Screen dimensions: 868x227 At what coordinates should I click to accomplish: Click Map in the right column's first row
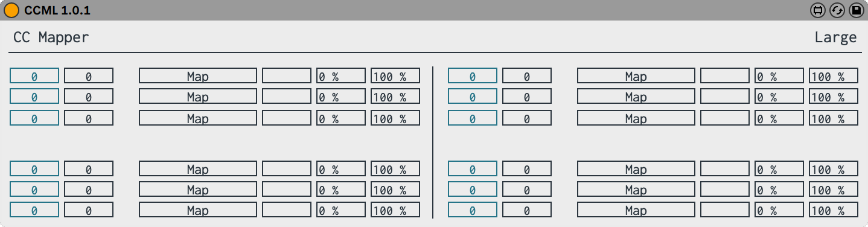click(x=636, y=75)
